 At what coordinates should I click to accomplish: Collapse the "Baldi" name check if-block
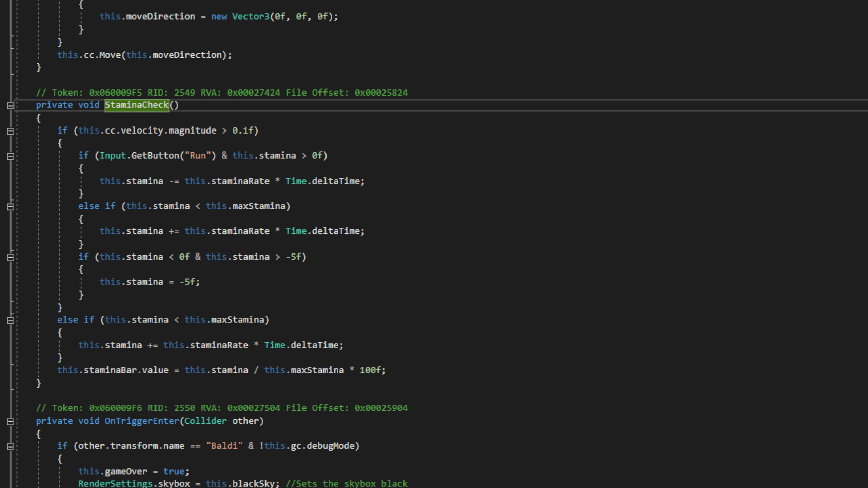point(10,447)
